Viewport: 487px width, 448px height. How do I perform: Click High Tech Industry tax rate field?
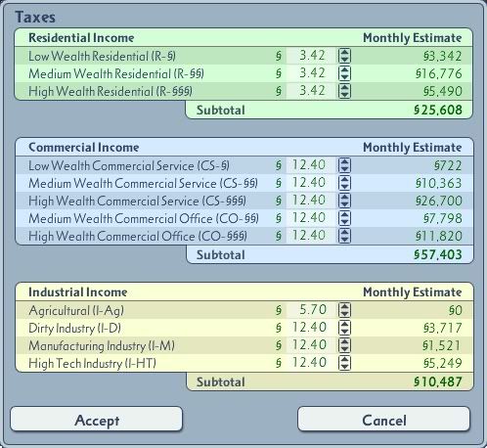click(311, 363)
